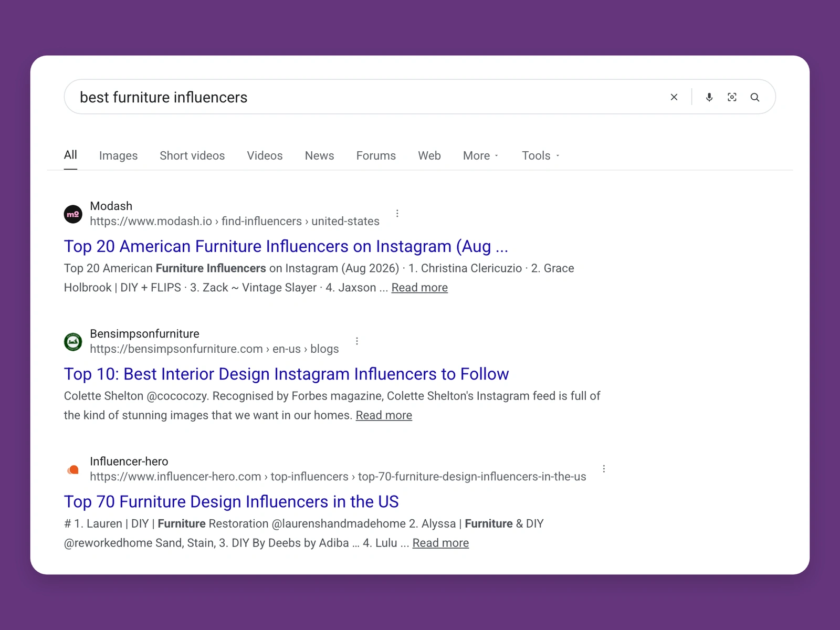Click the bensimpsonfurniture.com URL breadcrumb
840x630 pixels.
(214, 349)
